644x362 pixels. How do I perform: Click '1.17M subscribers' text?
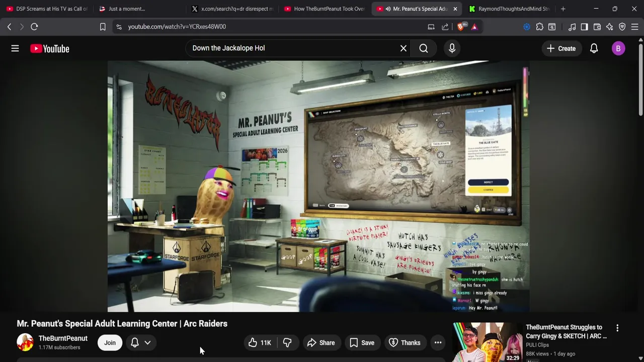tap(59, 347)
